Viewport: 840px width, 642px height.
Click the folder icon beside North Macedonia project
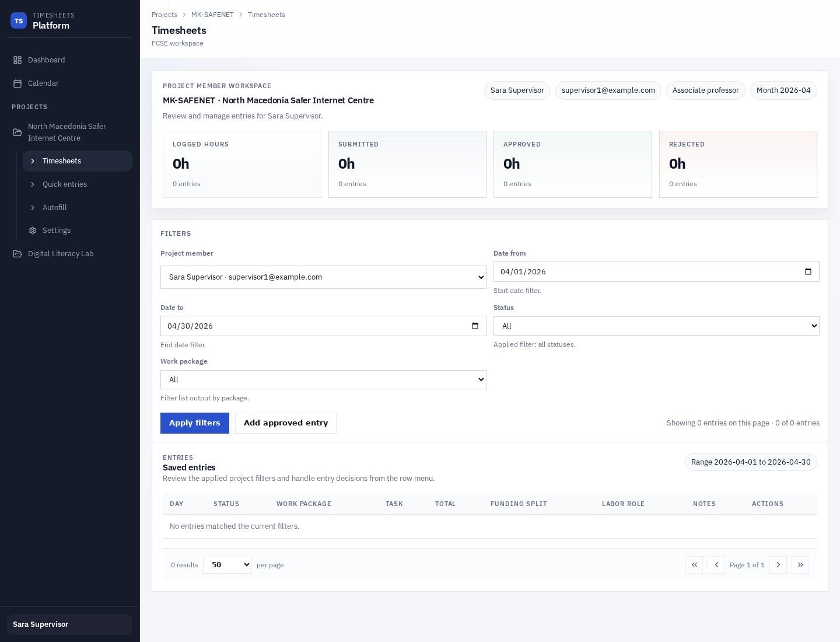17,132
